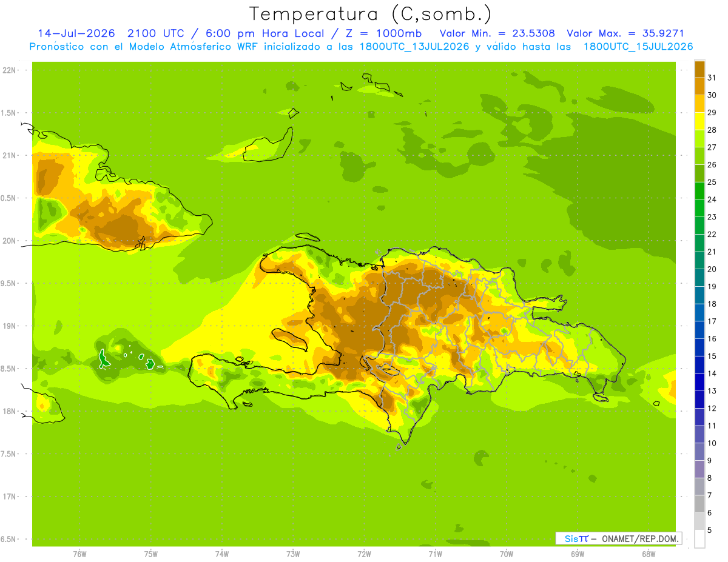Pick the gold swatch between 29 and 30

(x=699, y=104)
